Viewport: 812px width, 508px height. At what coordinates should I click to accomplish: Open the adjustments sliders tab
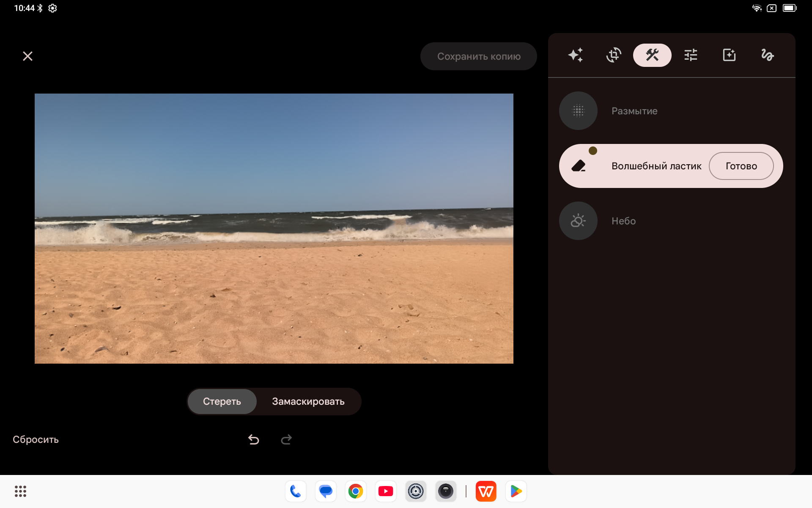[x=691, y=55]
